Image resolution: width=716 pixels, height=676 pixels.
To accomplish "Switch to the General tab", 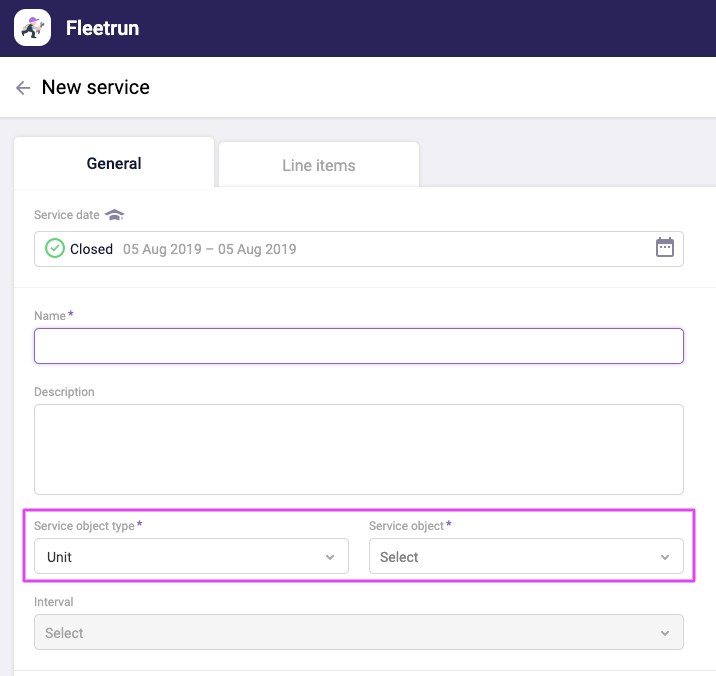I will 114,164.
